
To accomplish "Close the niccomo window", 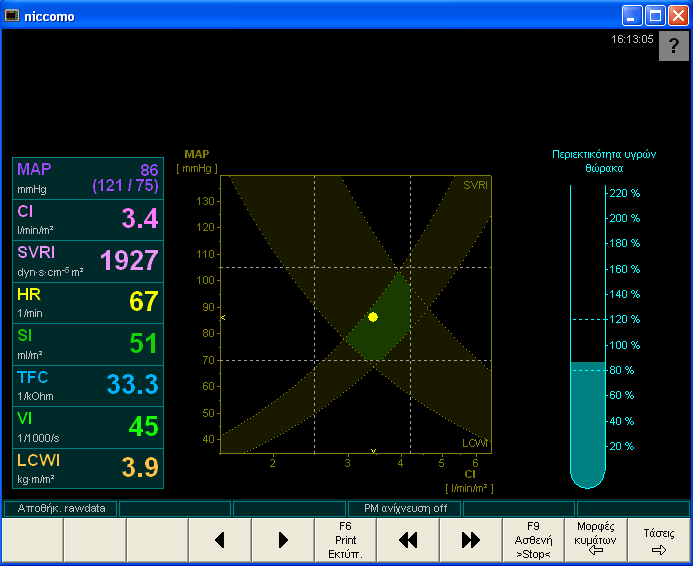I will pyautogui.click(x=678, y=16).
